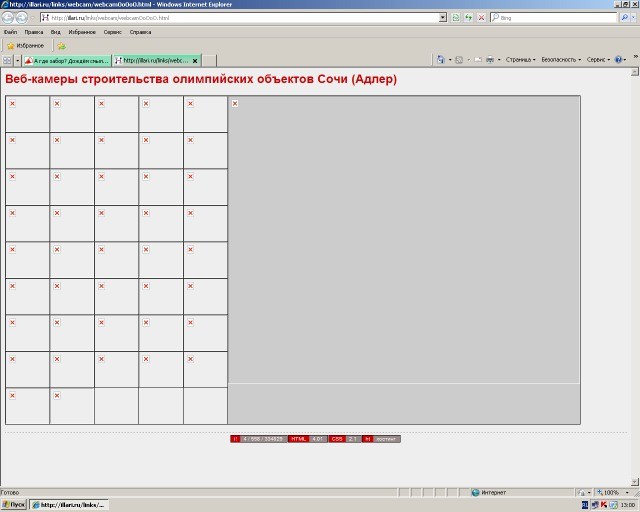The image size is (640, 512).
Task: Click the Refresh page icon
Action: [468, 18]
